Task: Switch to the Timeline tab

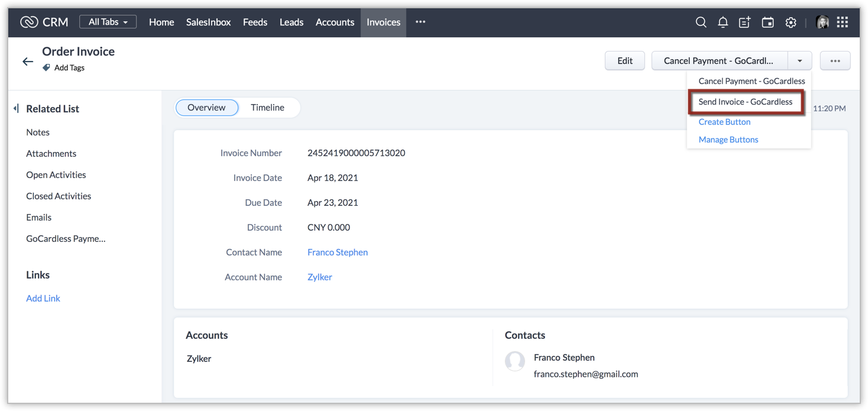Action: (267, 108)
